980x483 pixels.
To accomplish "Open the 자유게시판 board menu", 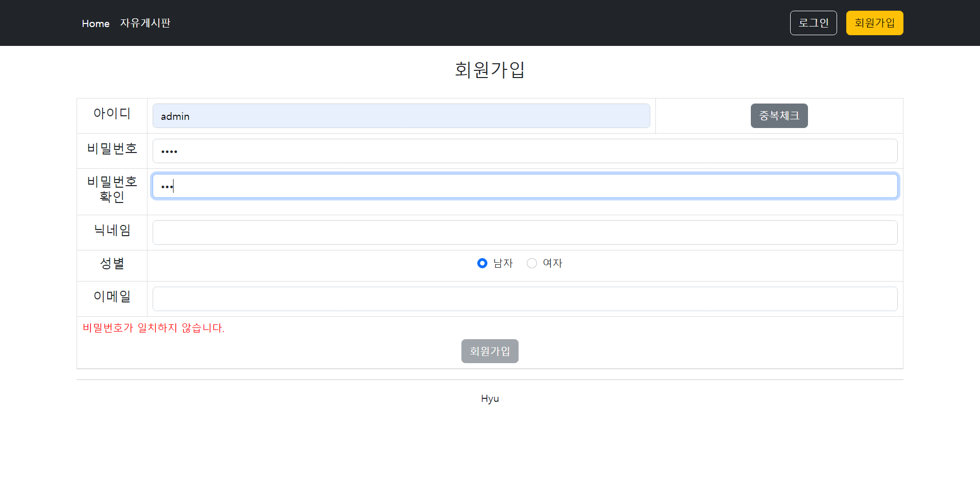I will point(145,23).
